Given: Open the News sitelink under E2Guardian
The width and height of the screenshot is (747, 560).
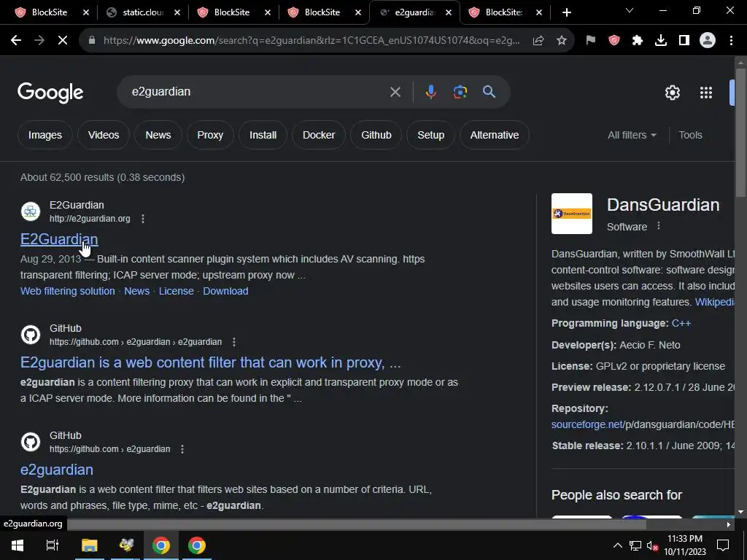Looking at the screenshot, I should point(136,291).
